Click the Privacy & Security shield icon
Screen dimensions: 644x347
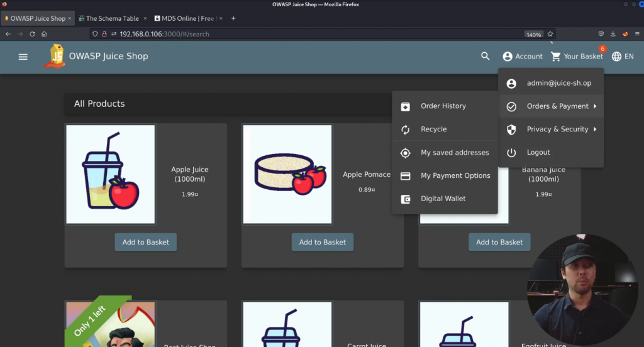coord(511,129)
